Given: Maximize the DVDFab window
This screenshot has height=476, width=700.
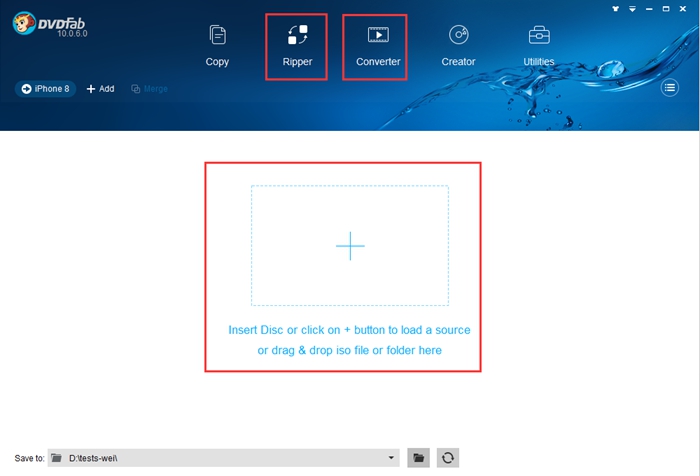Looking at the screenshot, I should tap(666, 8).
